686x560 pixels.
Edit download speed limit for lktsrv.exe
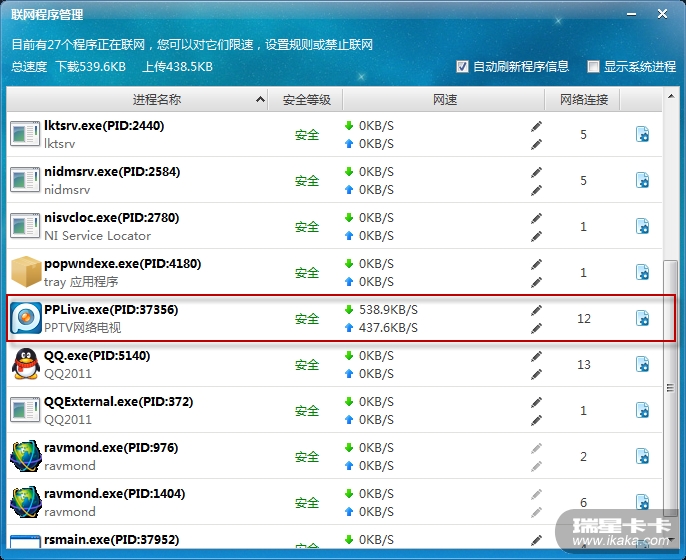click(536, 126)
